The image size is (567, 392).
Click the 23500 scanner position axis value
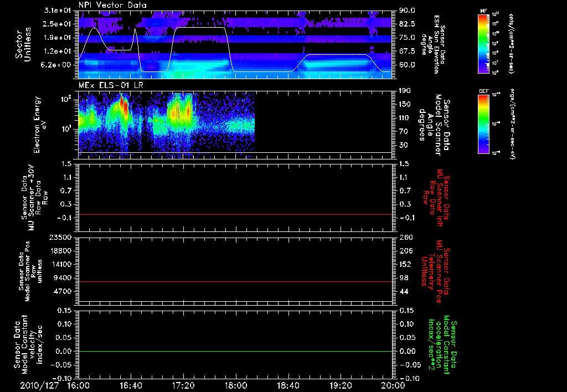pos(61,237)
